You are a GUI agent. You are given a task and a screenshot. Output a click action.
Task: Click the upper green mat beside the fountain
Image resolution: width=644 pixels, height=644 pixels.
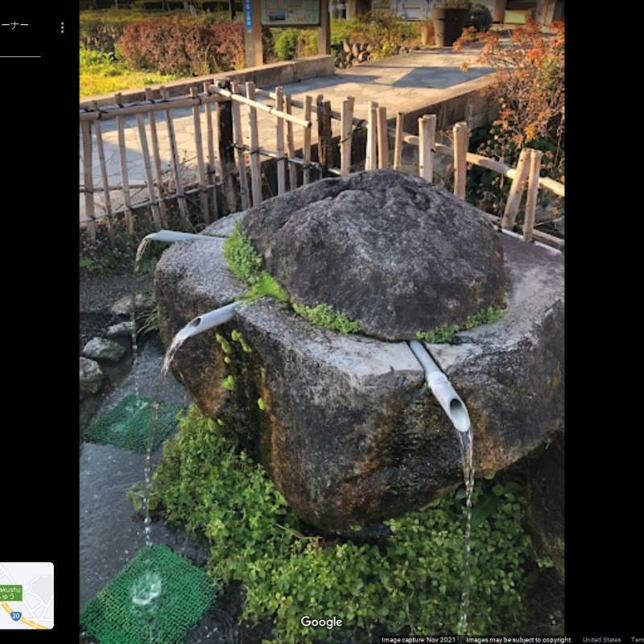coord(133,423)
